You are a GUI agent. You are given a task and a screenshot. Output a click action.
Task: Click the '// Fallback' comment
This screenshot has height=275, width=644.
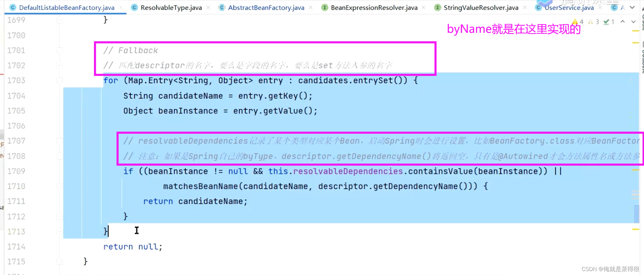(130, 50)
